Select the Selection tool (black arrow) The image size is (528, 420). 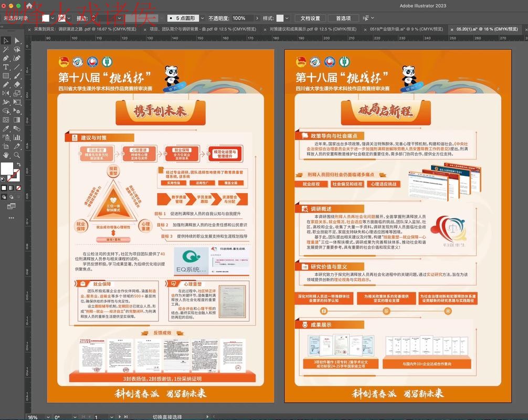[6, 40]
